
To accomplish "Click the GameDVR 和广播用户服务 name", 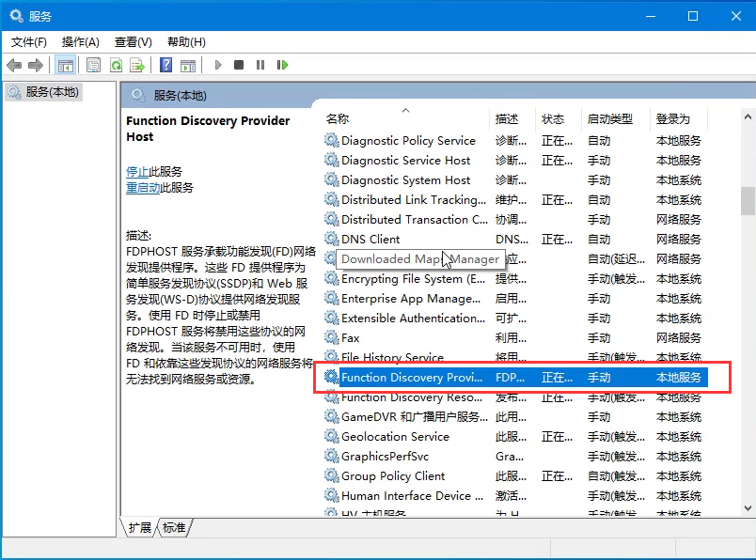I will coord(415,416).
